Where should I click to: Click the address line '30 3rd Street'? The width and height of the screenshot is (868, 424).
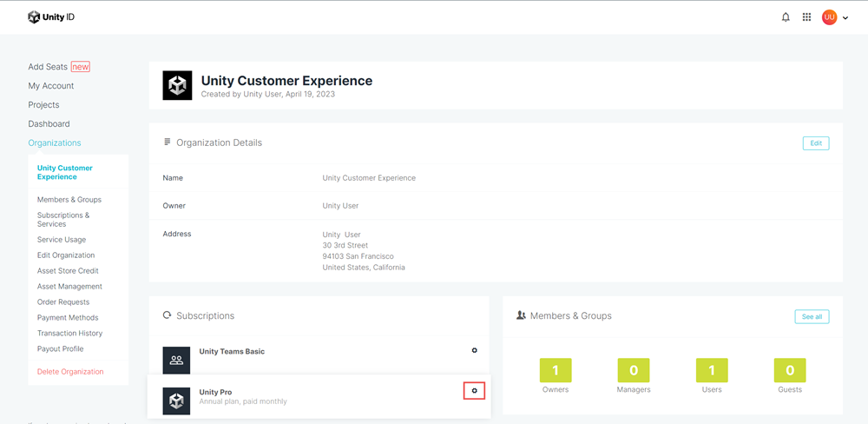[x=345, y=245]
